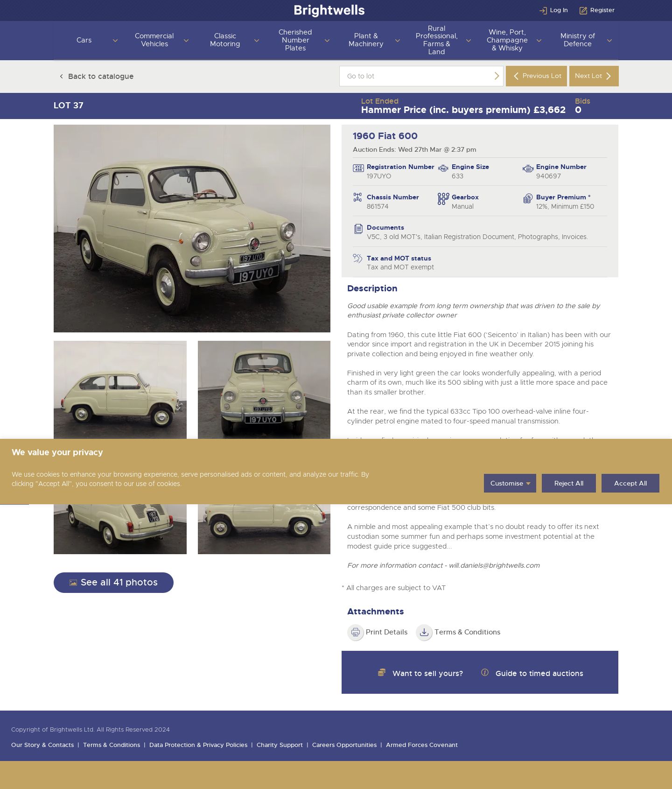Expand the Cars menu chevron
The width and height of the screenshot is (672, 789).
[115, 41]
